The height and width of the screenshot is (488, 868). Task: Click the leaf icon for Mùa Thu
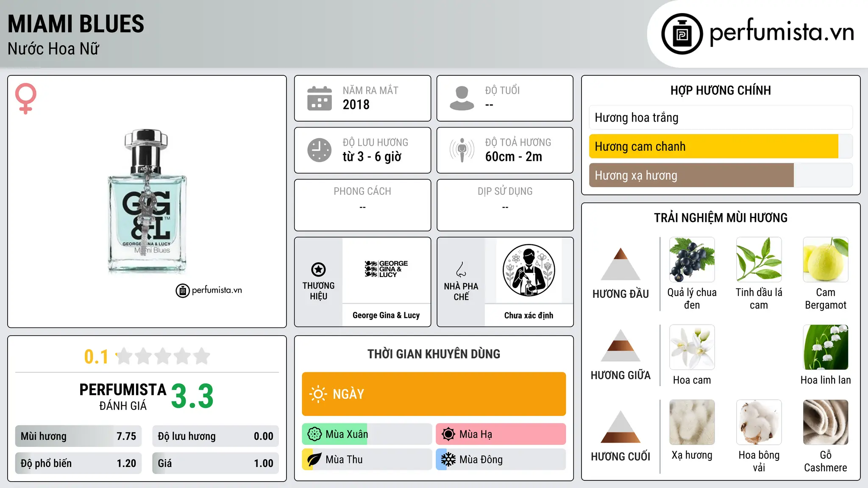coord(314,460)
